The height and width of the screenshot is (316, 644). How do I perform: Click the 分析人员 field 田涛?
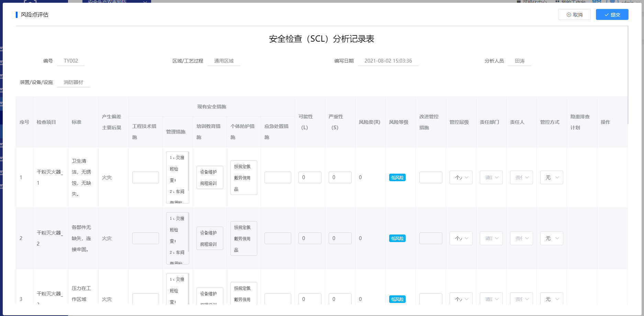520,61
